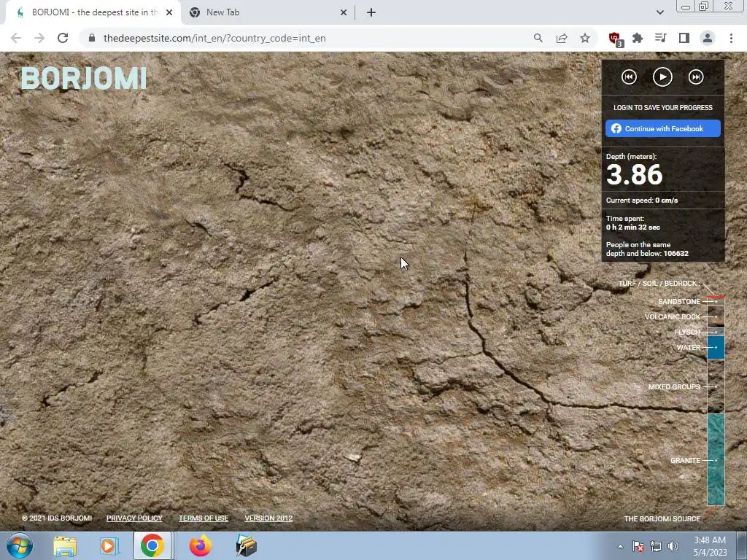The width and height of the screenshot is (747, 560).
Task: Select Chrome in the taskbar
Action: coord(152,545)
